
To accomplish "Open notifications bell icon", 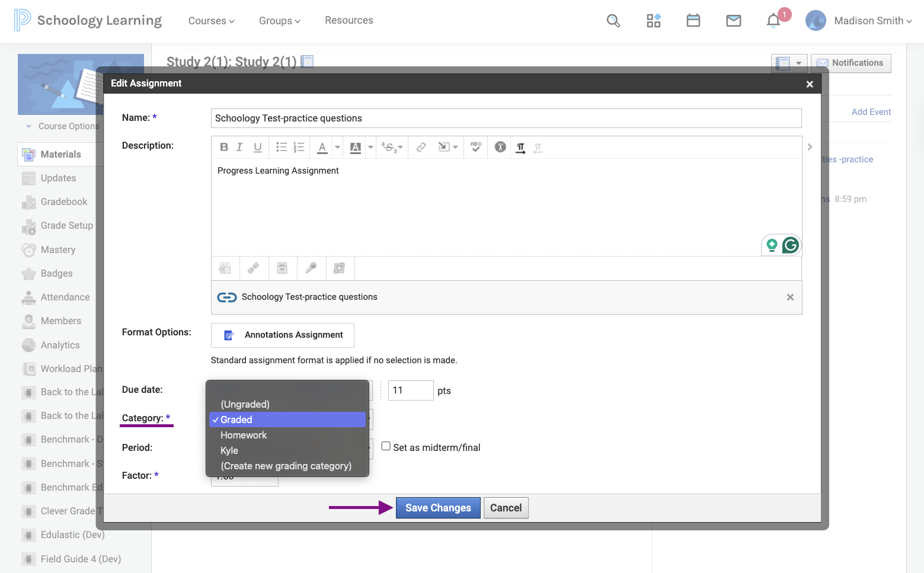I will point(773,21).
